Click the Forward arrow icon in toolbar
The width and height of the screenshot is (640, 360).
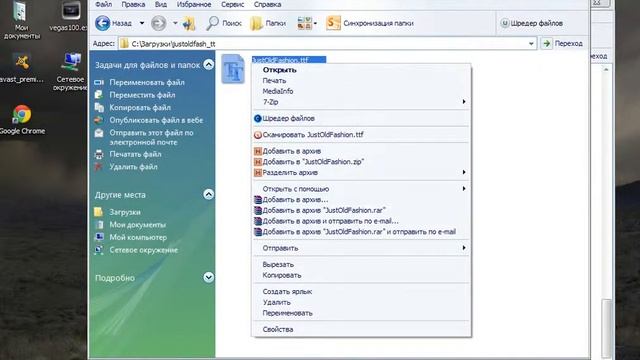pyautogui.click(x=159, y=23)
